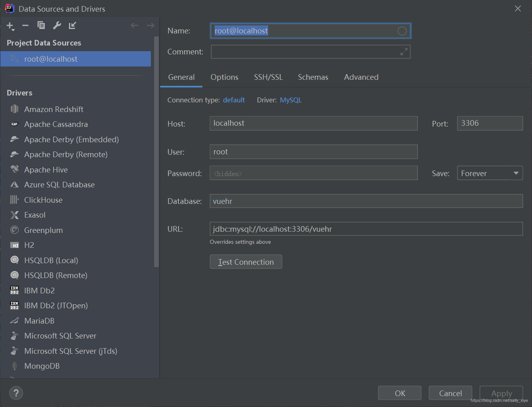532x407 pixels.
Task: Open help via the question mark icon
Action: (x=16, y=393)
